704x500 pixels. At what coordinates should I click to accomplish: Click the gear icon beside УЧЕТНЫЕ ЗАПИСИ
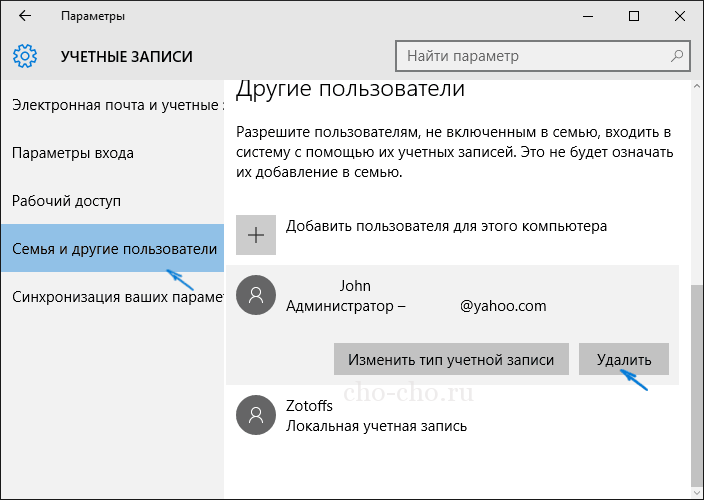pos(26,56)
